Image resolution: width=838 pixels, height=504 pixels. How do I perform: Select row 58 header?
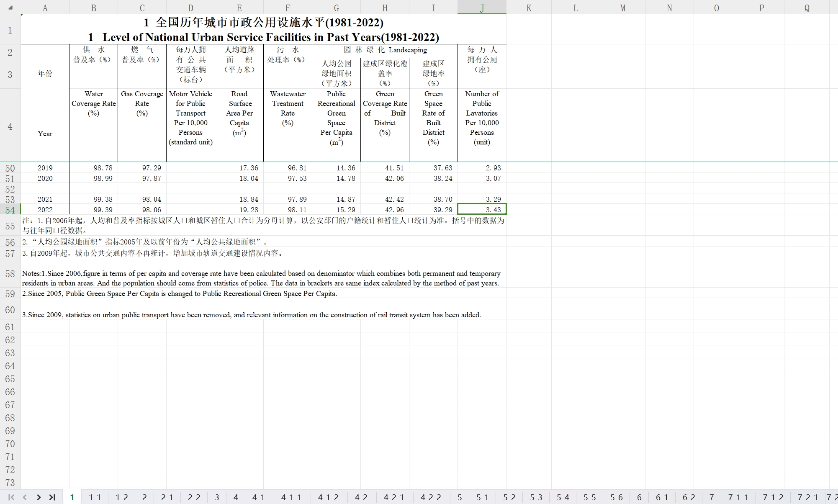10,274
